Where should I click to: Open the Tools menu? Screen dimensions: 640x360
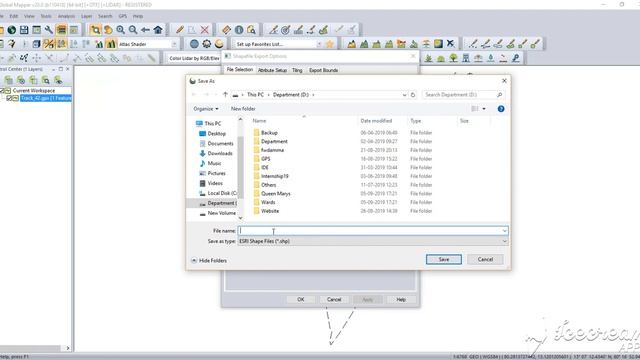(46, 16)
